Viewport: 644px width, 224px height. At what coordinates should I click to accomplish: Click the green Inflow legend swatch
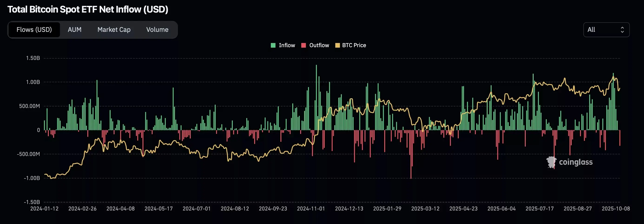[x=273, y=45]
